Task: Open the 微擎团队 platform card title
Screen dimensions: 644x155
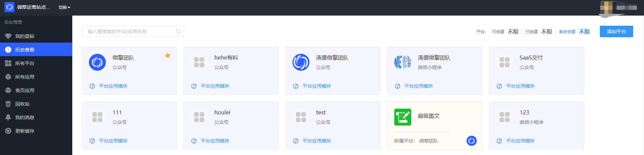Action: [x=123, y=58]
